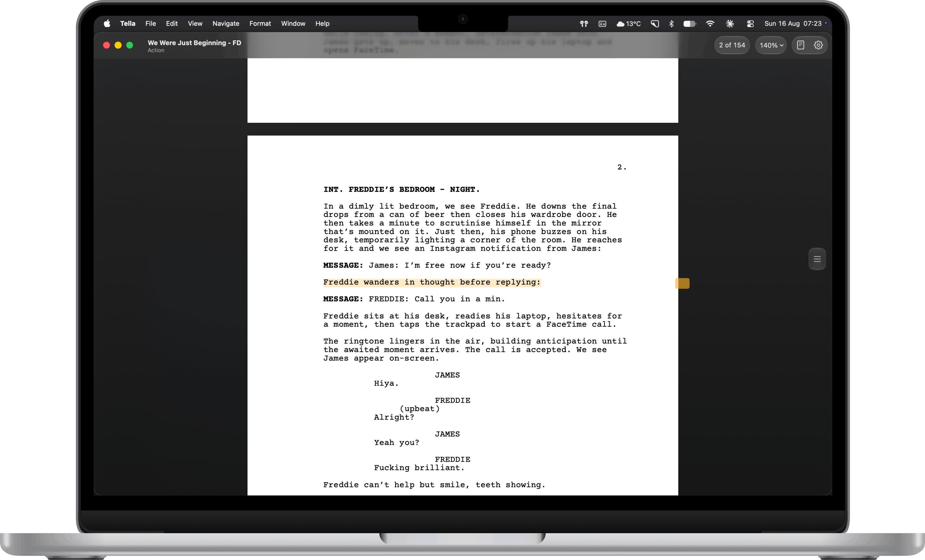Click the yellow minimize window button

[118, 45]
